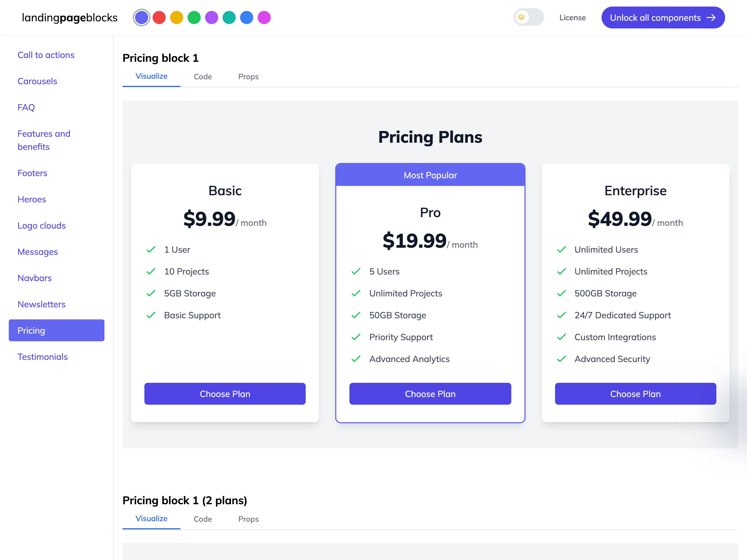Click Choose Plan on the Basic card

(225, 394)
